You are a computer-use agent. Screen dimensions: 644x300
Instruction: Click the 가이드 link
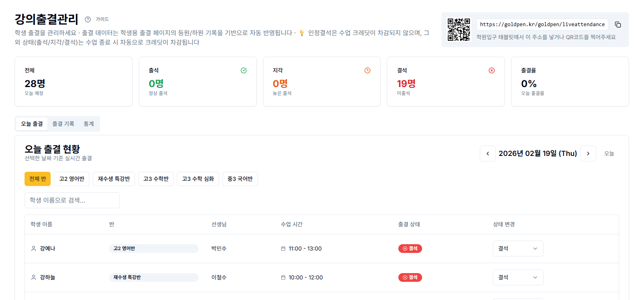tap(102, 19)
